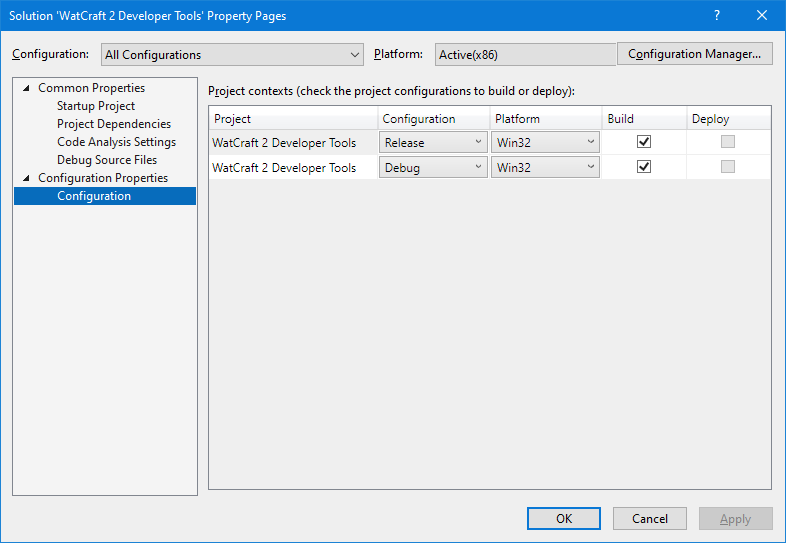
Task: Open Win32 platform dropdown in Debug row
Action: click(545, 167)
